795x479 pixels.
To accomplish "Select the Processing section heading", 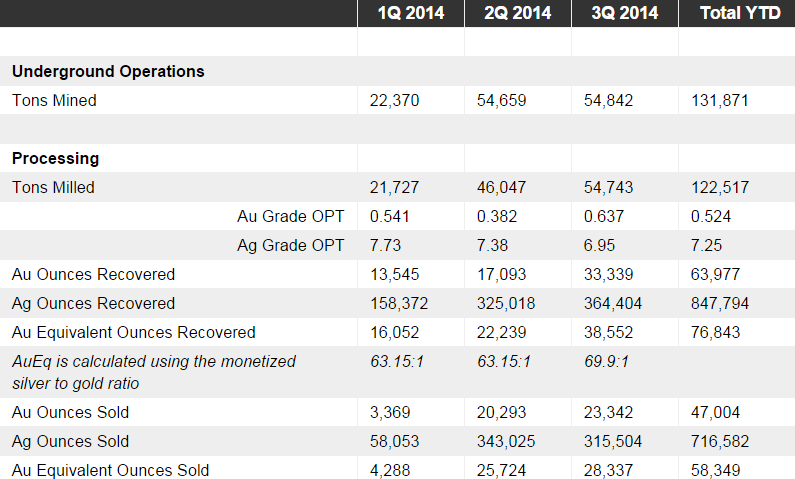I will 55,158.
